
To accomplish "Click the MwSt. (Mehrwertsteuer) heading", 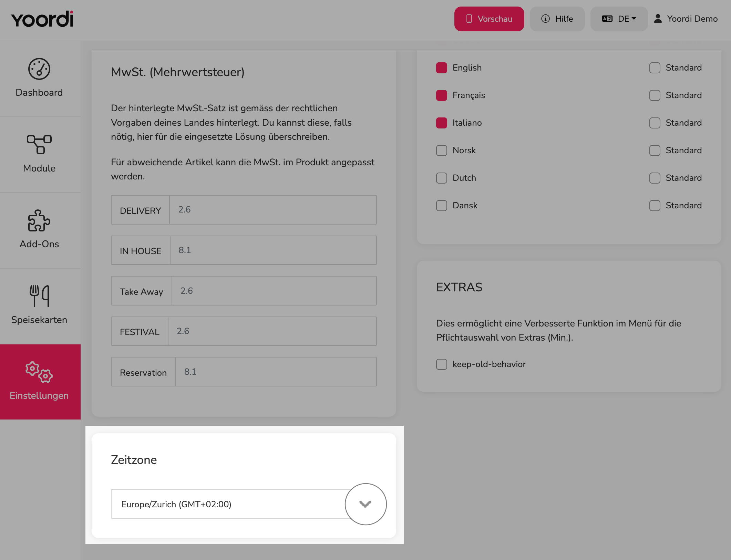I will [x=178, y=72].
